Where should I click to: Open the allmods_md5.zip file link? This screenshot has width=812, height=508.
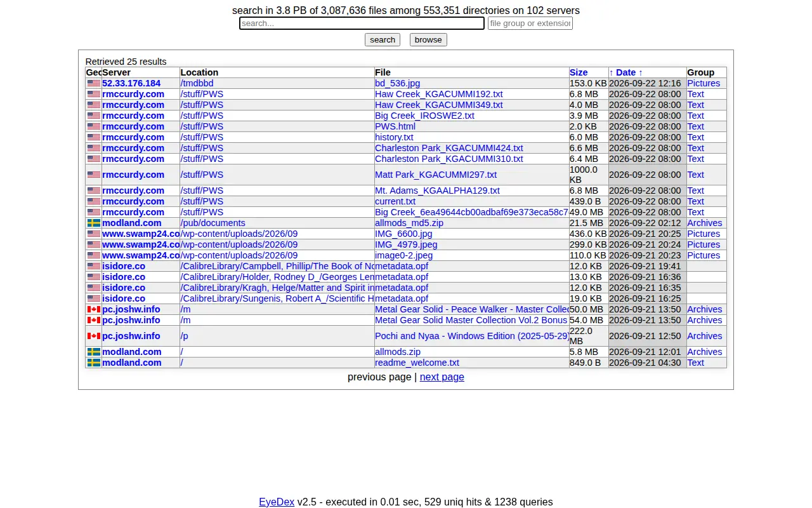tap(409, 223)
